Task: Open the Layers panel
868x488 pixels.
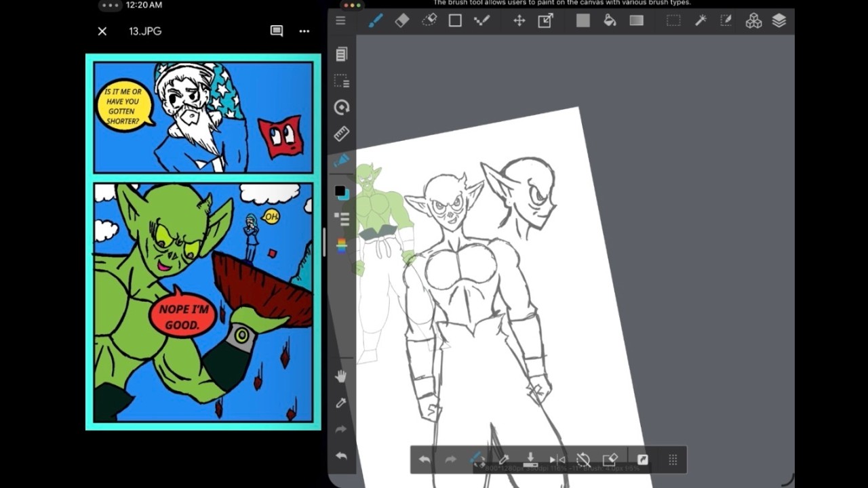Action: click(x=779, y=20)
